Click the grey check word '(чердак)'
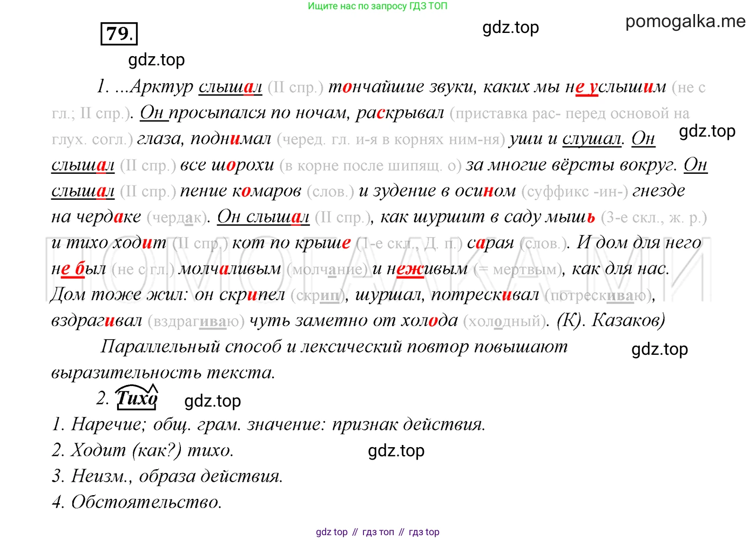Screen dimensions: 756x540 tap(177, 217)
